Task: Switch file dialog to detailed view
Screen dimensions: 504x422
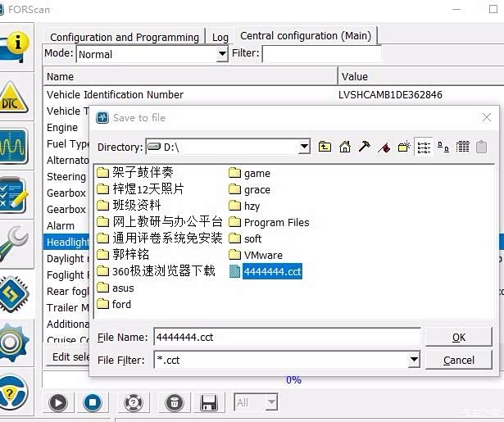Action: point(462,147)
